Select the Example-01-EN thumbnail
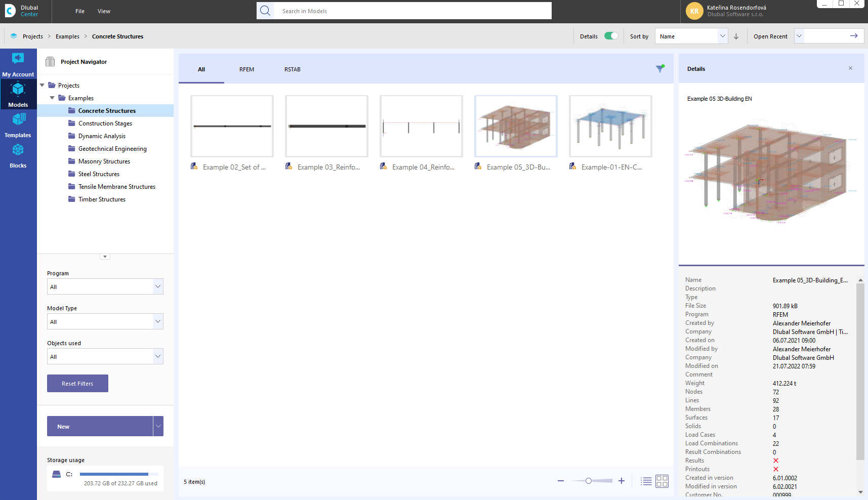This screenshot has width=868, height=500. (610, 126)
